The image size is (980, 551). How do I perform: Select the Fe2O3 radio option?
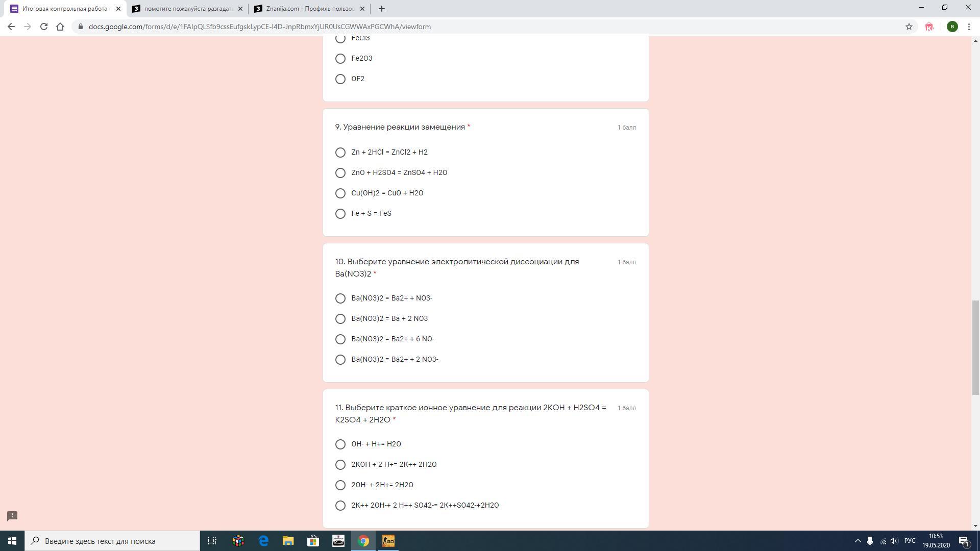tap(340, 59)
